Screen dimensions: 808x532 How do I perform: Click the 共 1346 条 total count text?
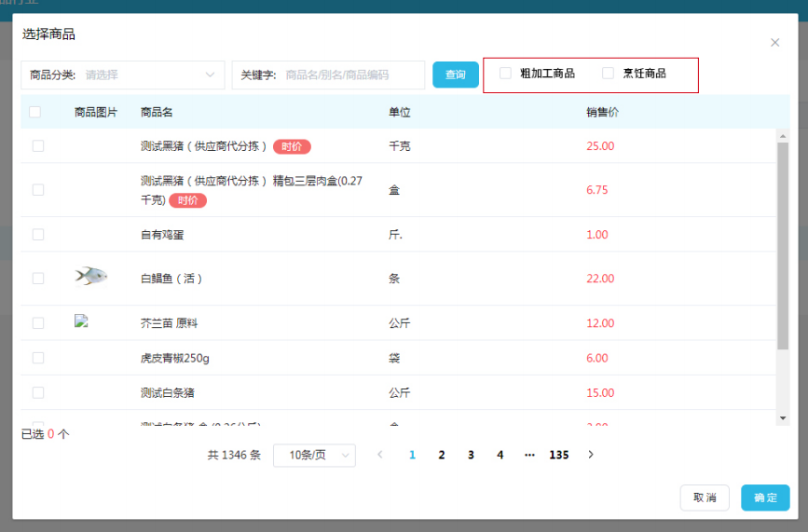(x=234, y=456)
